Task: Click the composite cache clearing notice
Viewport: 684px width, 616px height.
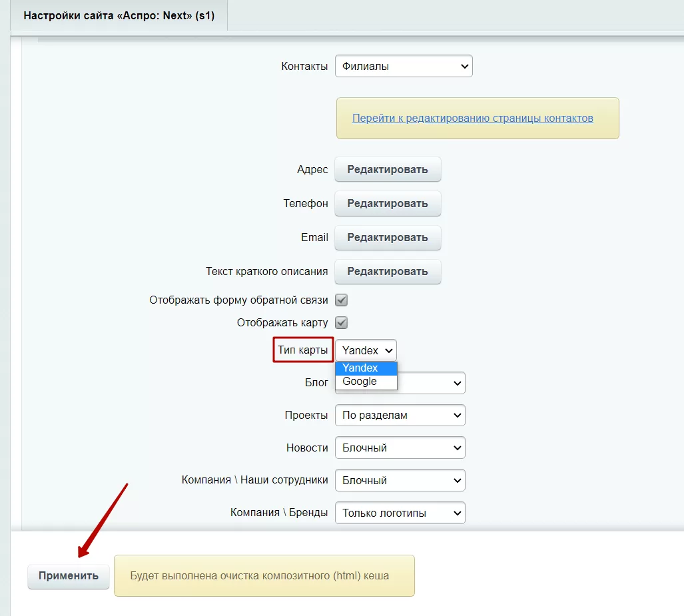Action: coord(264,575)
